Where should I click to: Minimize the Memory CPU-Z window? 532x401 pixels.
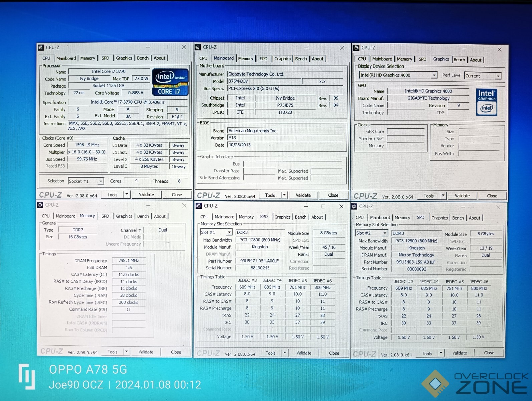[x=148, y=205]
